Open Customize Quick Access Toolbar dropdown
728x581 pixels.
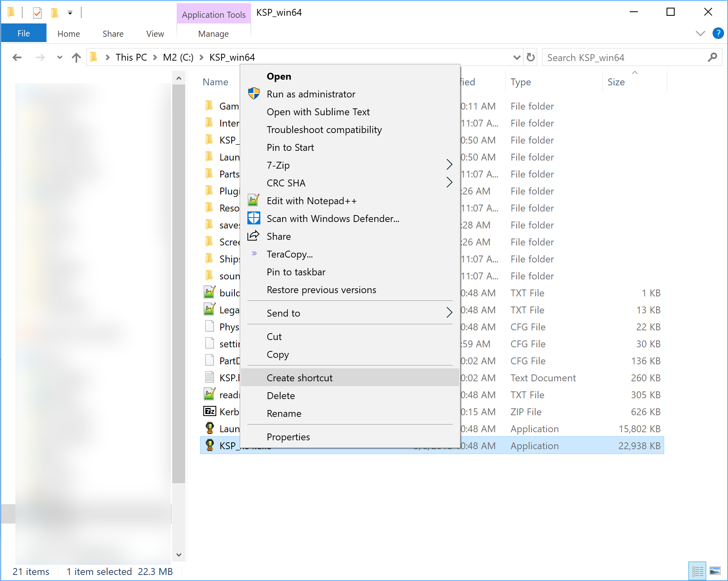(x=70, y=13)
